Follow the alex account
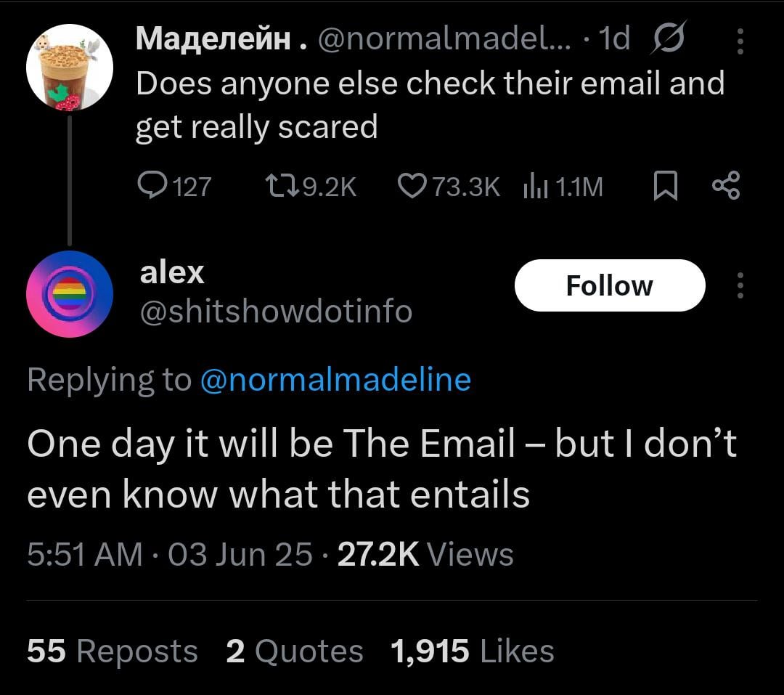784x695 pixels. point(610,285)
